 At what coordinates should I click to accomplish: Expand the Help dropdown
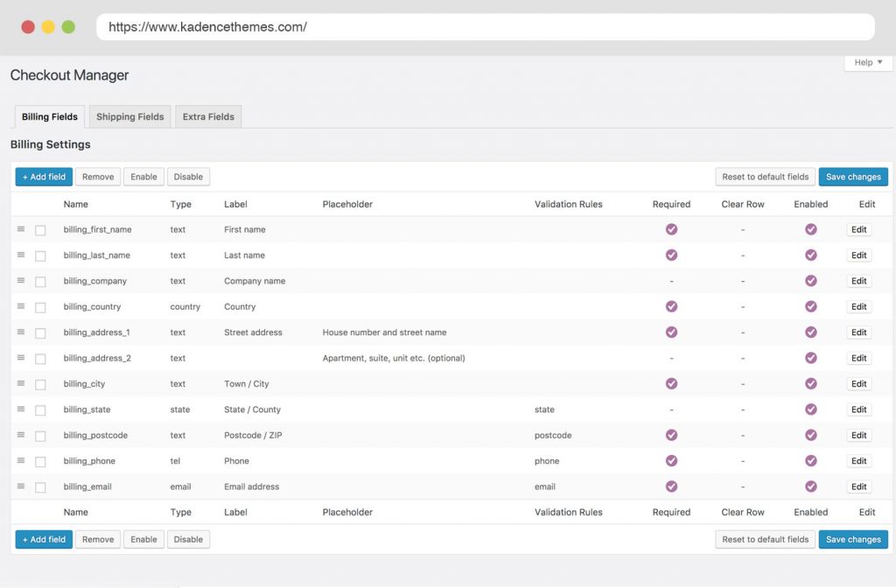click(868, 62)
